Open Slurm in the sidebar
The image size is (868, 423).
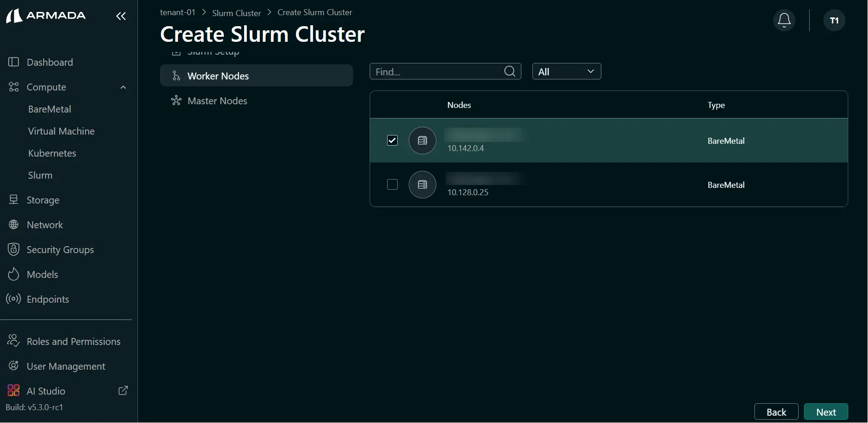click(x=40, y=175)
